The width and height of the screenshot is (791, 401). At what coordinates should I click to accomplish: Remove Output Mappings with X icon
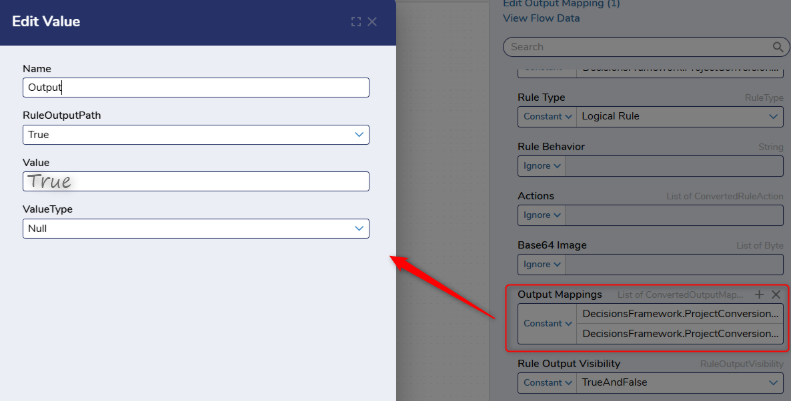[776, 295]
